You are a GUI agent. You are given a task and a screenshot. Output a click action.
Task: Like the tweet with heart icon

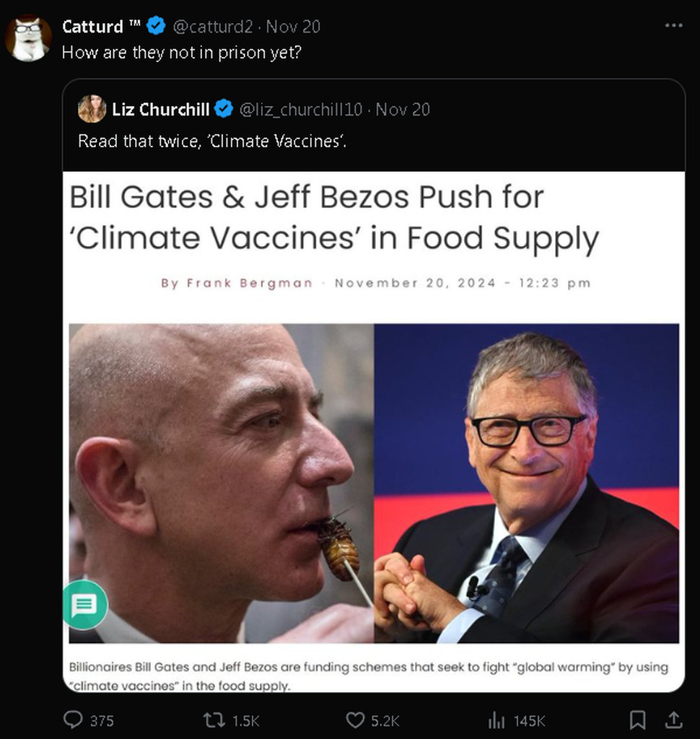355,720
